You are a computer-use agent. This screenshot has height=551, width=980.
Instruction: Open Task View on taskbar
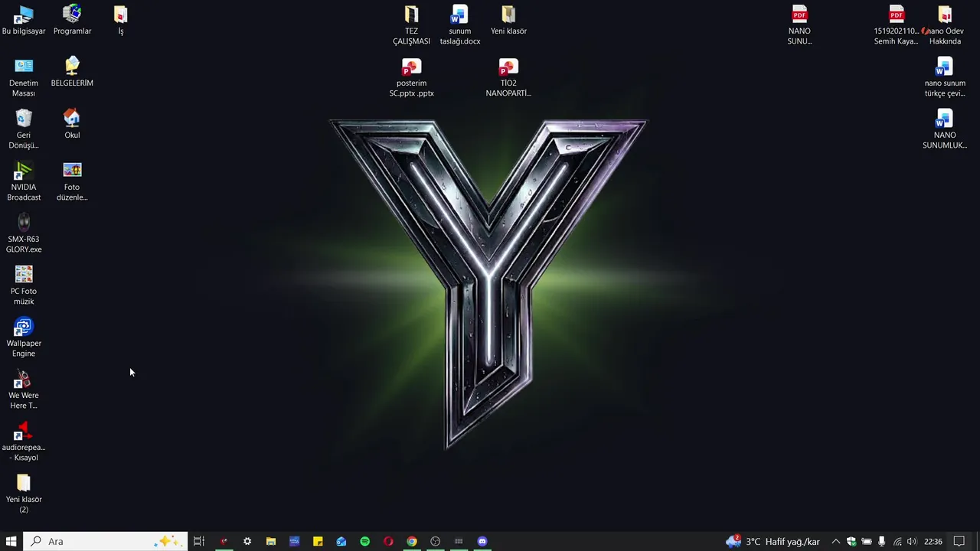pos(199,541)
